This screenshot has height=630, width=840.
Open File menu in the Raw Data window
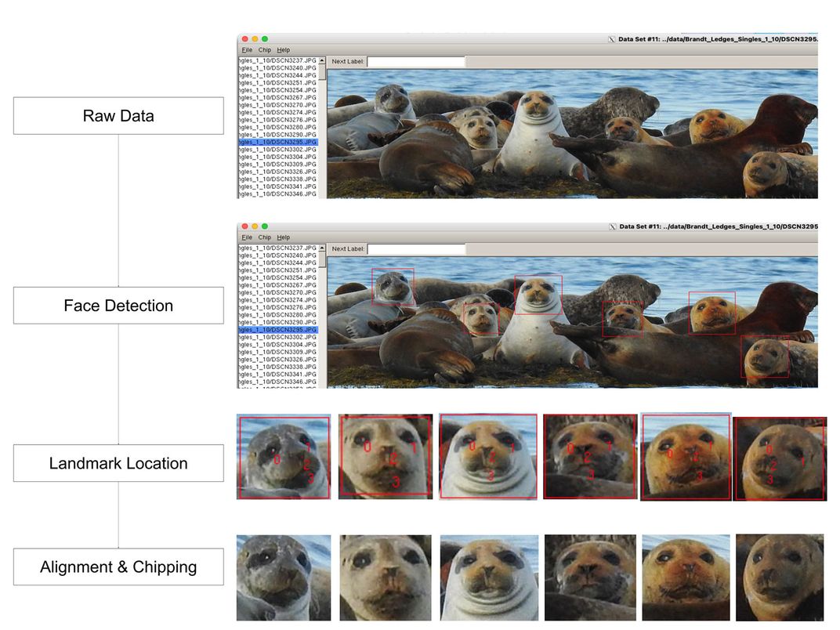point(247,50)
